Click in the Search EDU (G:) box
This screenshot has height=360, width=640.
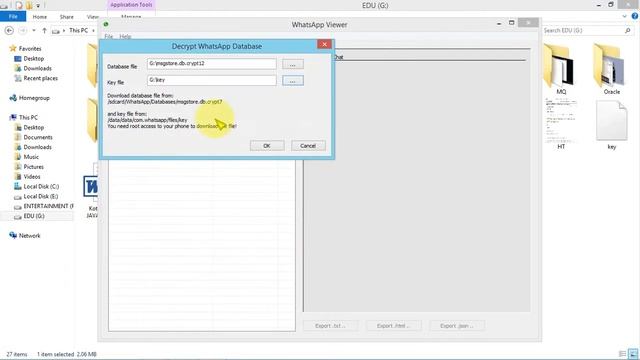coord(583,31)
